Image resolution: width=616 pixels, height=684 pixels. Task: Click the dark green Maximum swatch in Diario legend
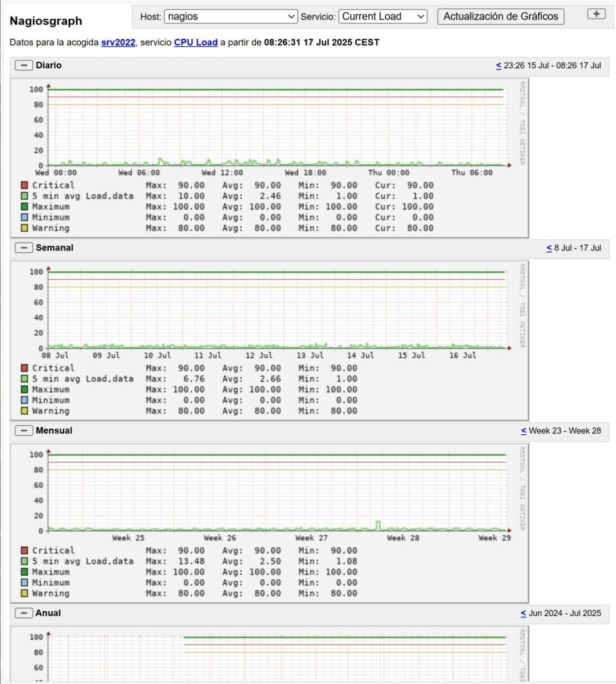[25, 207]
